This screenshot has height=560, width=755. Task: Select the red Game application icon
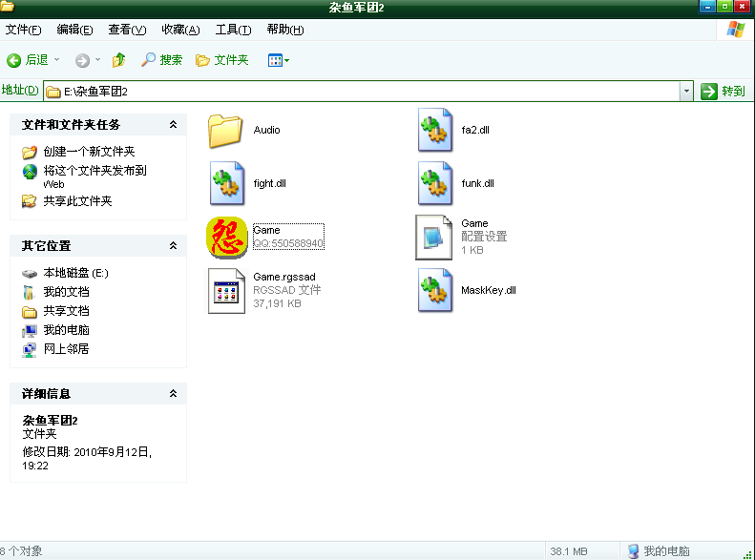point(227,237)
